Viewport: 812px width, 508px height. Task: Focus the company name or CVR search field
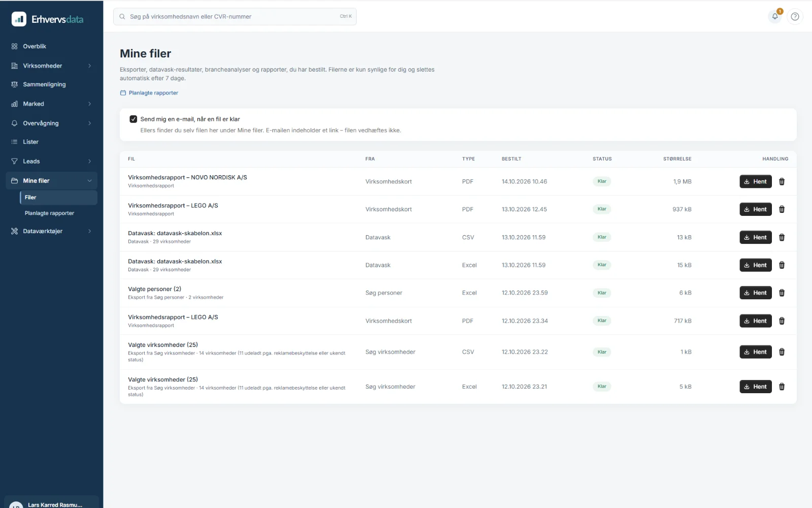[x=234, y=16]
